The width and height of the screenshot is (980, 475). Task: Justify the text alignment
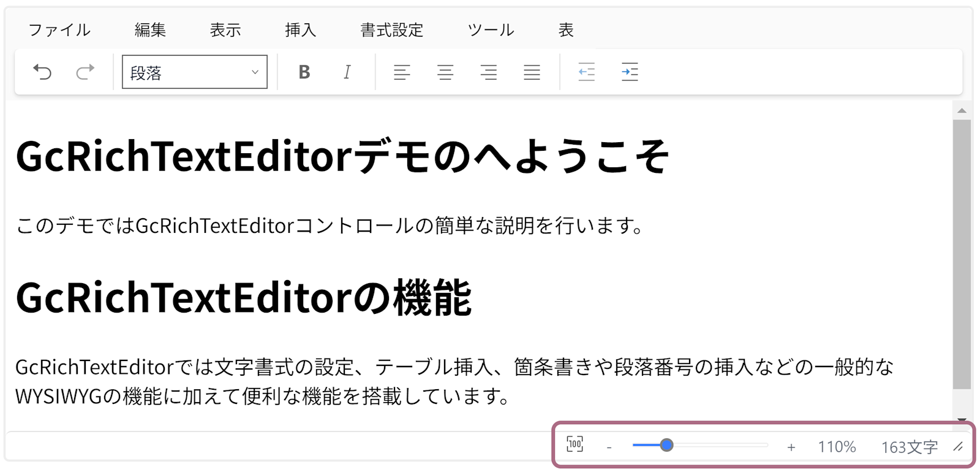click(532, 72)
